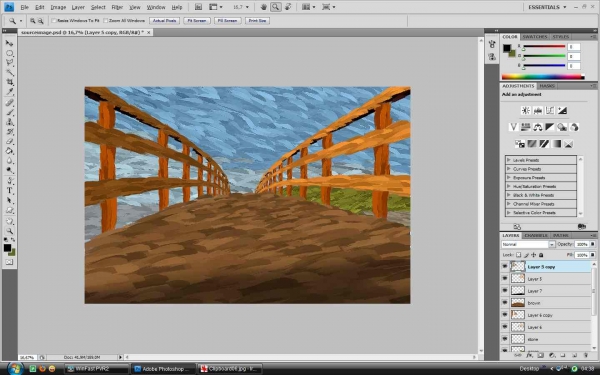
Task: Hide the Layer 6 copy layer
Action: pos(505,315)
